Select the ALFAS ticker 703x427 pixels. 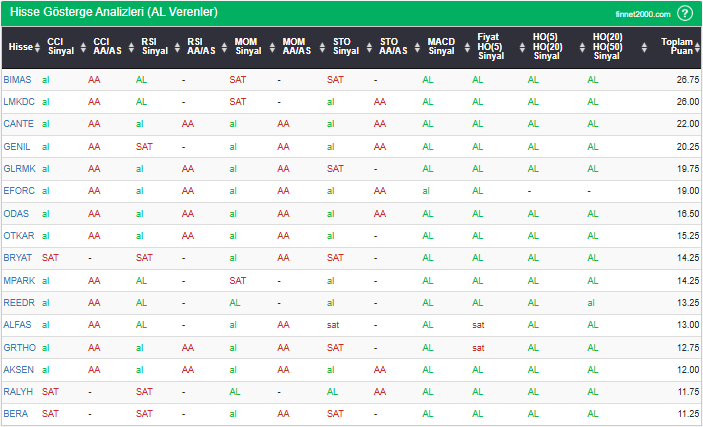tap(17, 325)
